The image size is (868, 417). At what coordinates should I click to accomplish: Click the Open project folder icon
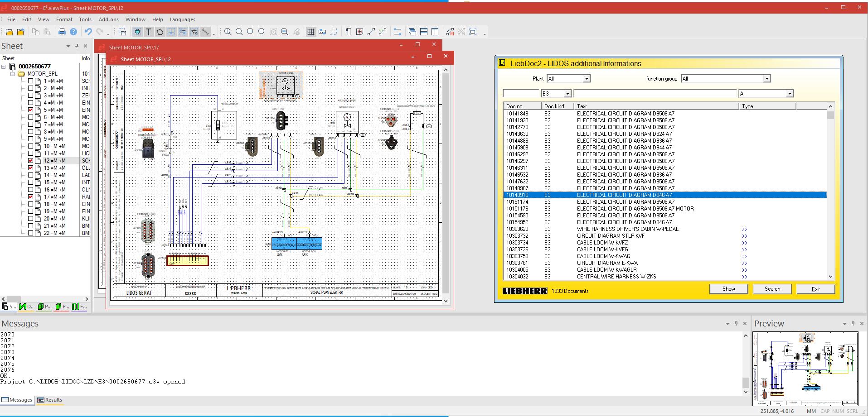[x=10, y=32]
